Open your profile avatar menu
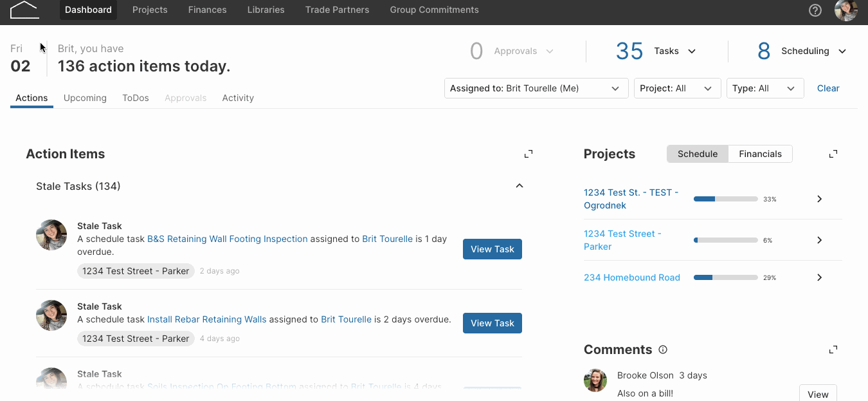Viewport: 868px width, 401px height. point(845,10)
